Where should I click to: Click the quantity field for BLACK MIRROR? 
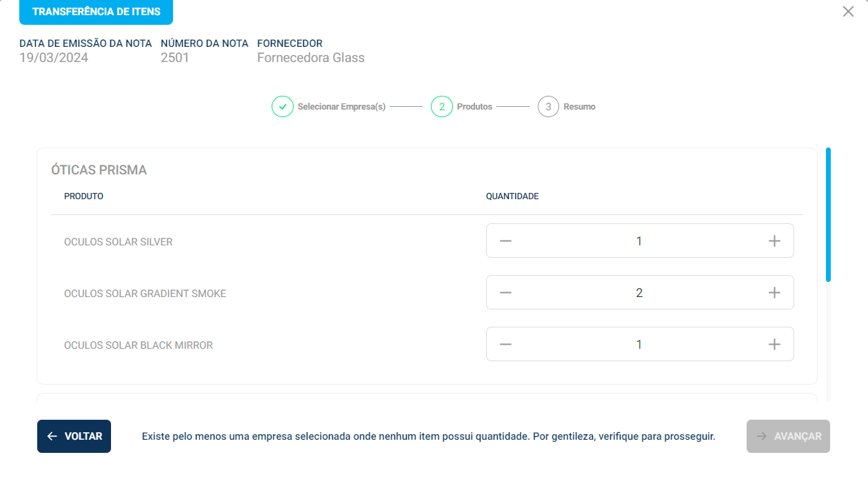[639, 345]
